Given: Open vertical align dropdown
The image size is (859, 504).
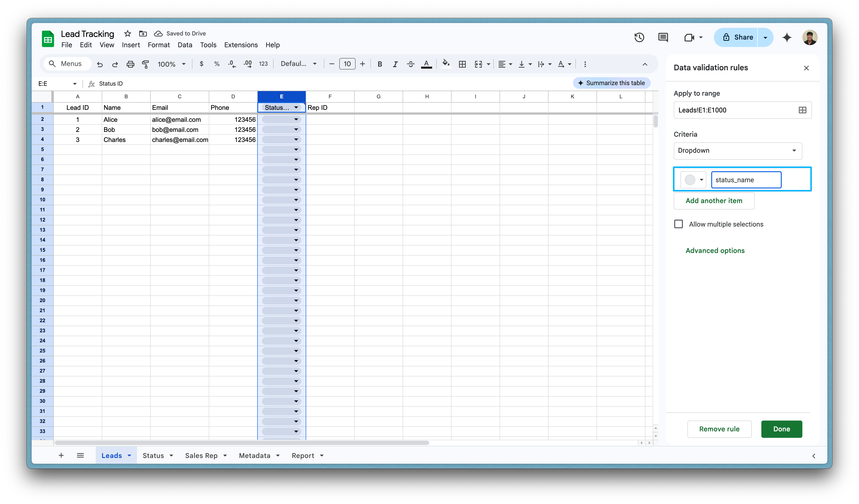Looking at the screenshot, I should coord(525,64).
